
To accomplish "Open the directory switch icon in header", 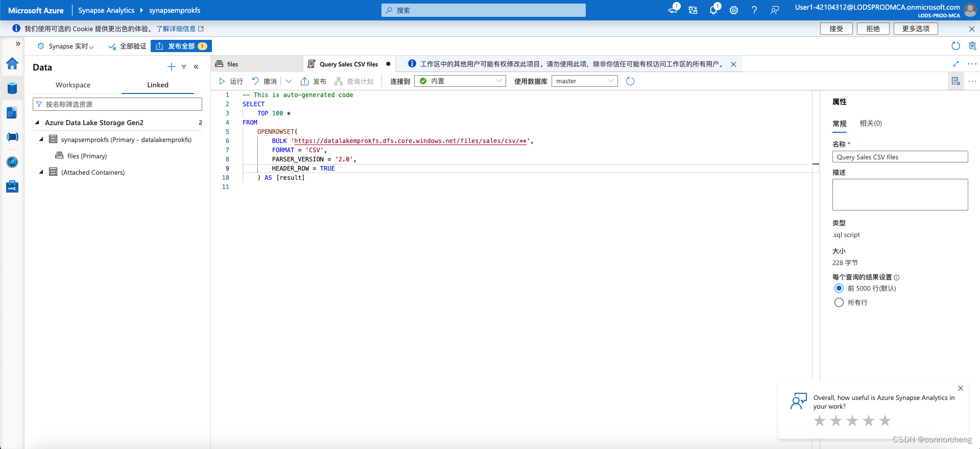I will pyautogui.click(x=693, y=10).
